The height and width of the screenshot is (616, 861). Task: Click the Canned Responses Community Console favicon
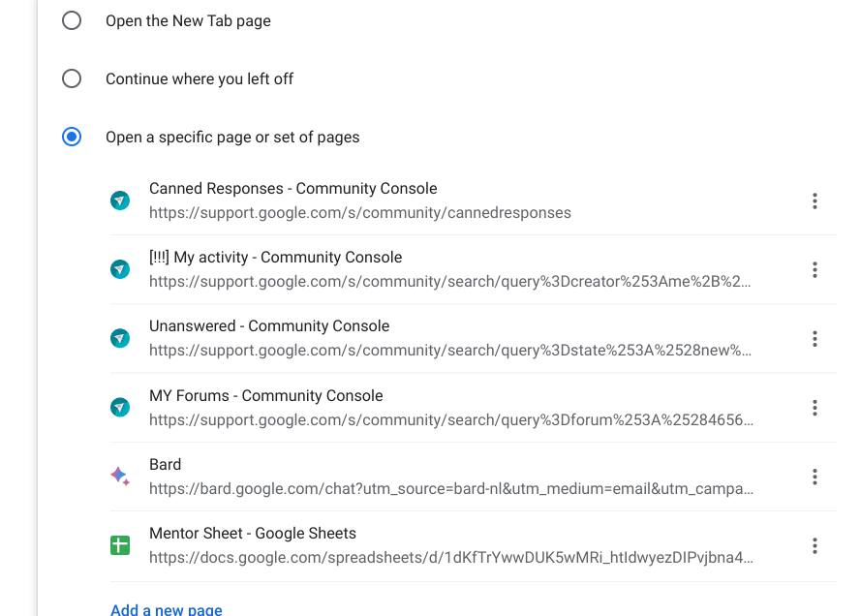click(120, 200)
